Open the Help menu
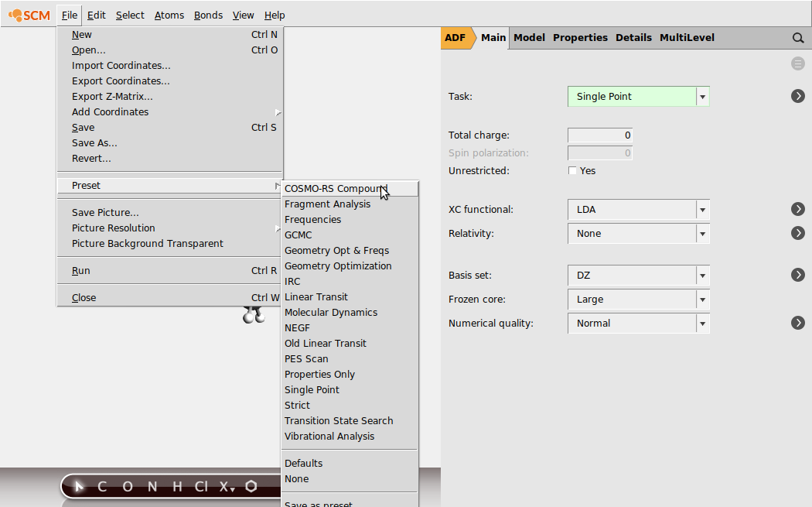812x507 pixels. tap(275, 15)
